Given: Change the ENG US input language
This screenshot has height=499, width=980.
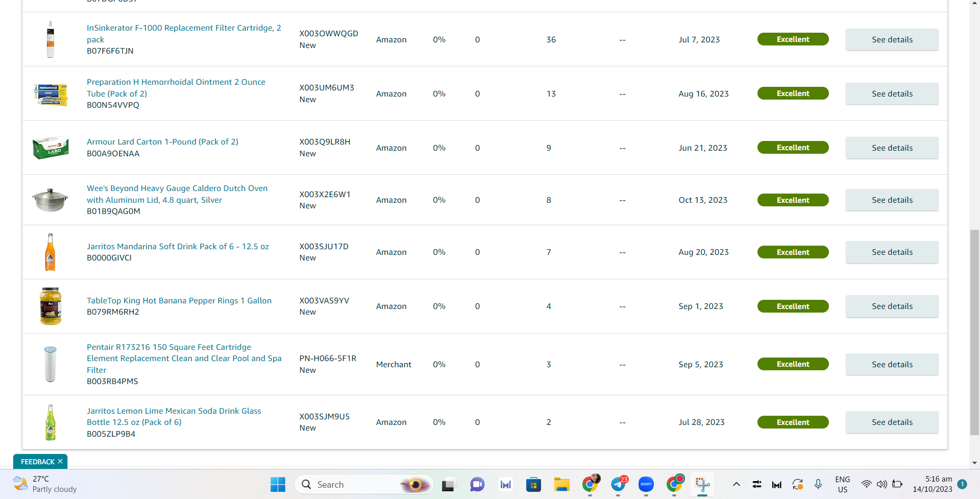Looking at the screenshot, I should tap(843, 484).
